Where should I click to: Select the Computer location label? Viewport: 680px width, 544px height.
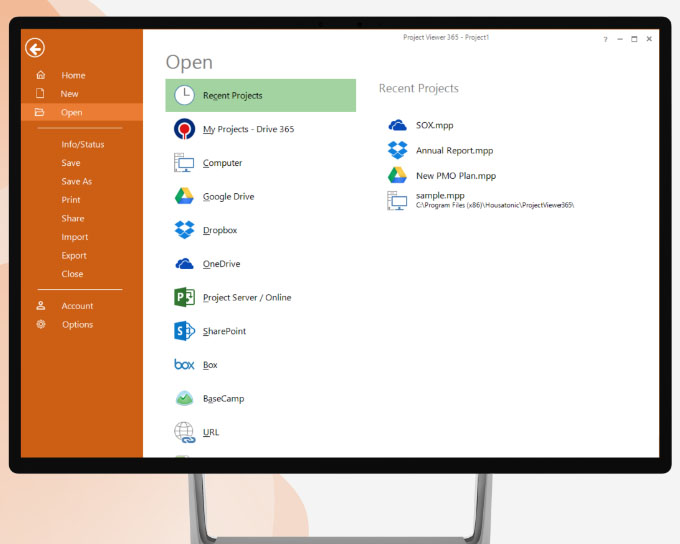[x=222, y=163]
